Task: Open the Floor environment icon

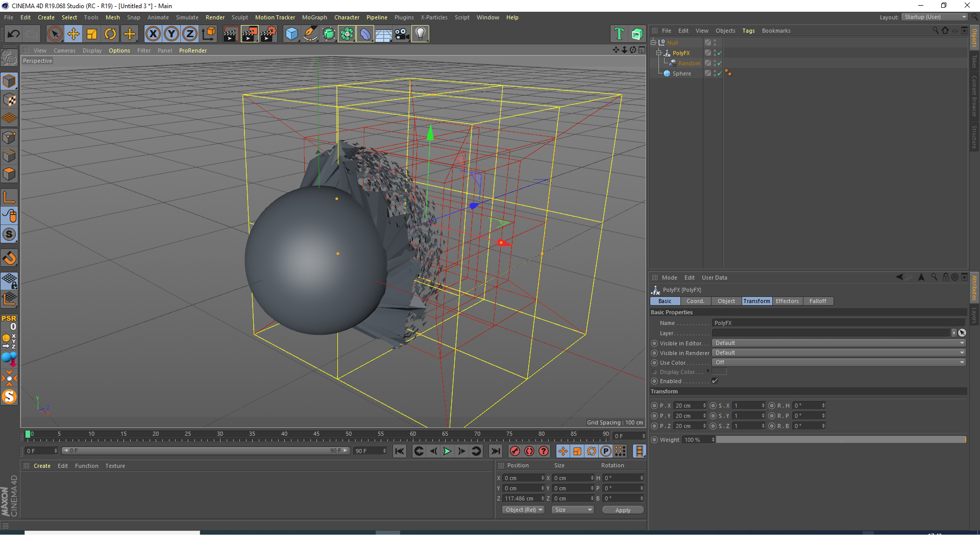Action: click(x=383, y=34)
